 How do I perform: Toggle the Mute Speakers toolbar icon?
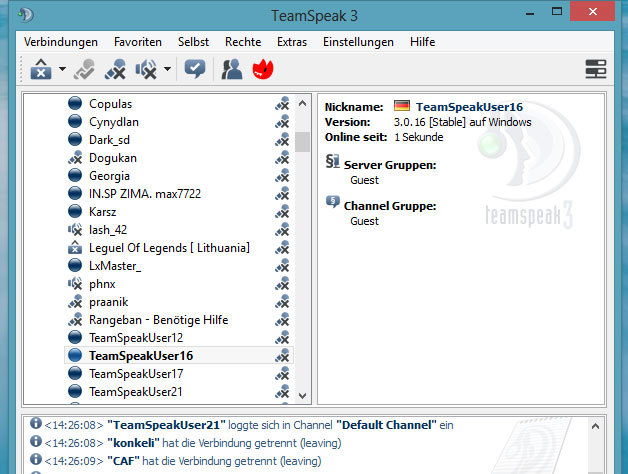pyautogui.click(x=146, y=69)
